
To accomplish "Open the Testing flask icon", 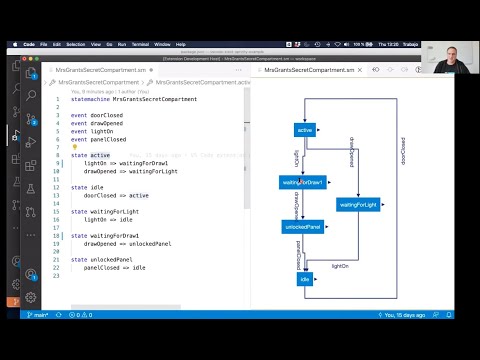I will click(x=31, y=189).
